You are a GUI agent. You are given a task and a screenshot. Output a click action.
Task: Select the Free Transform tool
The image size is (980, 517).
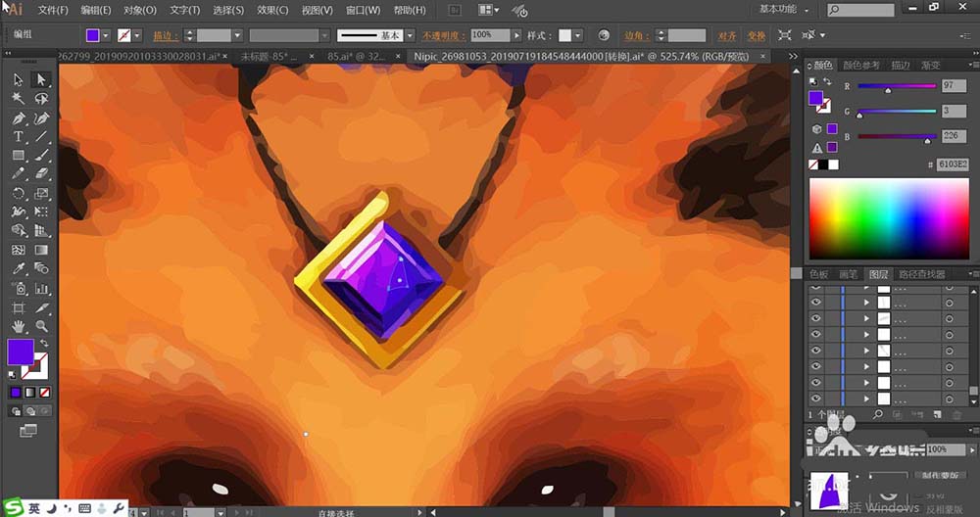coord(41,212)
